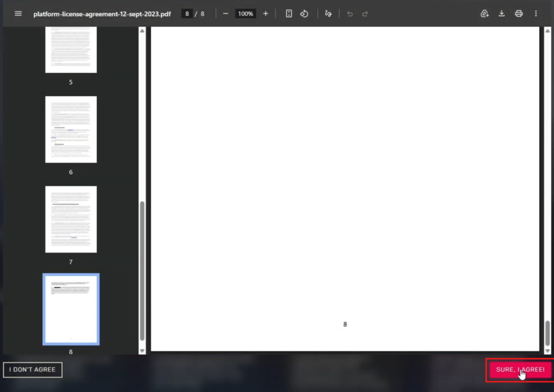Rotate the document counterclockwise
The image size is (554, 392).
coord(304,14)
